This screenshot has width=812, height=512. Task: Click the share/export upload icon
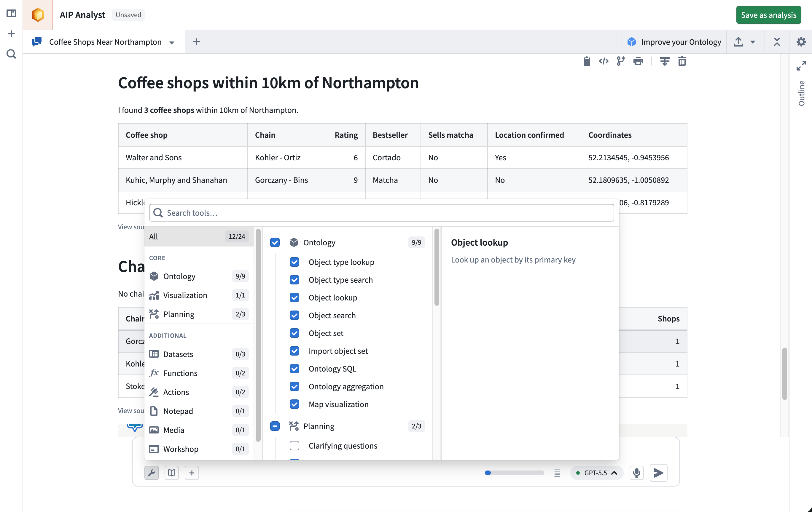pyautogui.click(x=738, y=42)
